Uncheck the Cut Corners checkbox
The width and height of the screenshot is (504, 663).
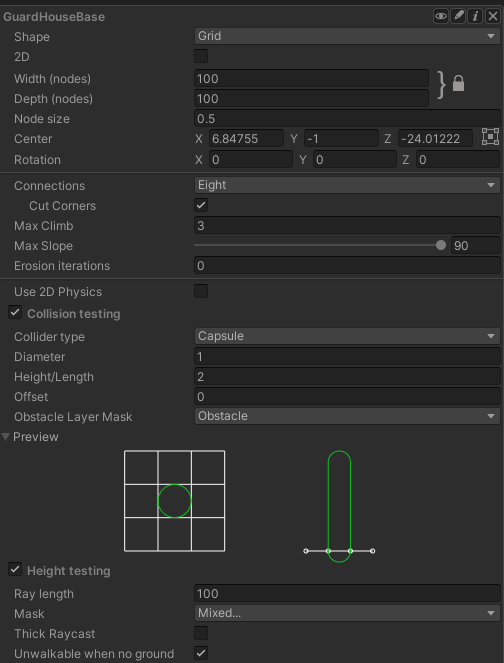pos(201,205)
